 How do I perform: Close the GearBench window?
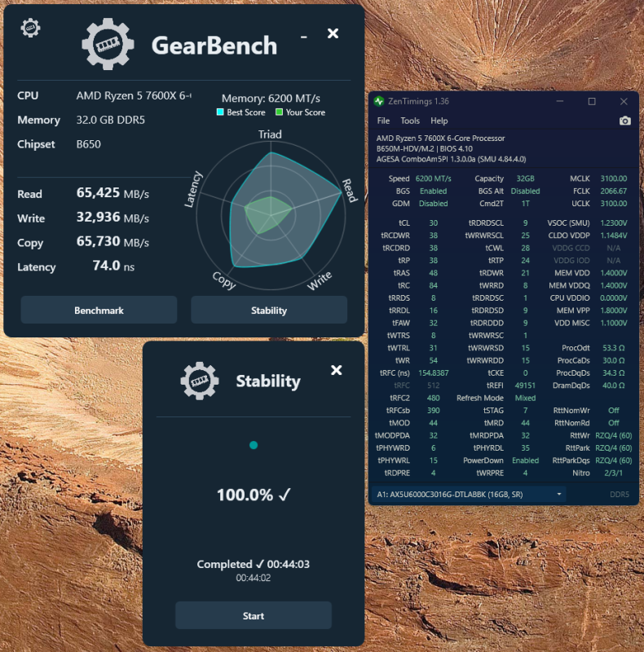[333, 33]
